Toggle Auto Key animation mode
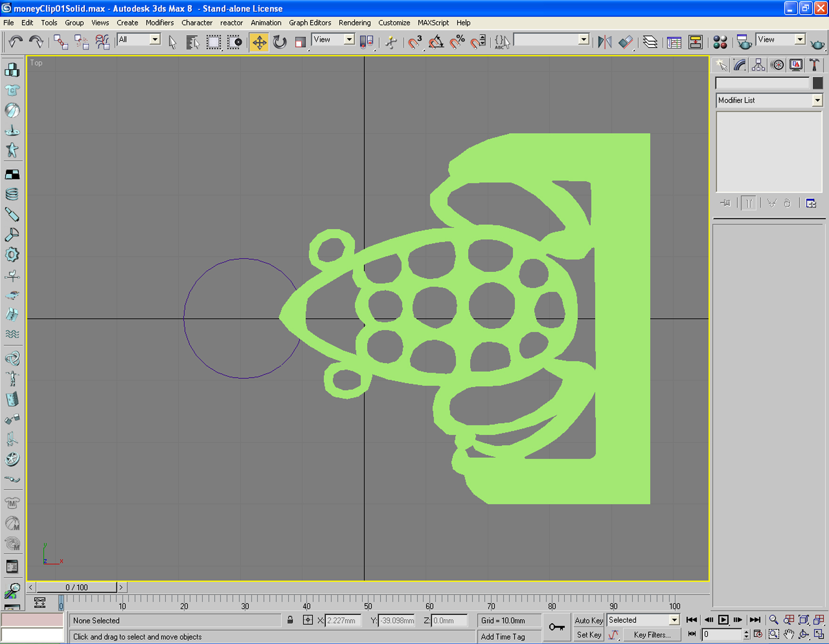Viewport: 829px width, 644px height. pos(589,620)
